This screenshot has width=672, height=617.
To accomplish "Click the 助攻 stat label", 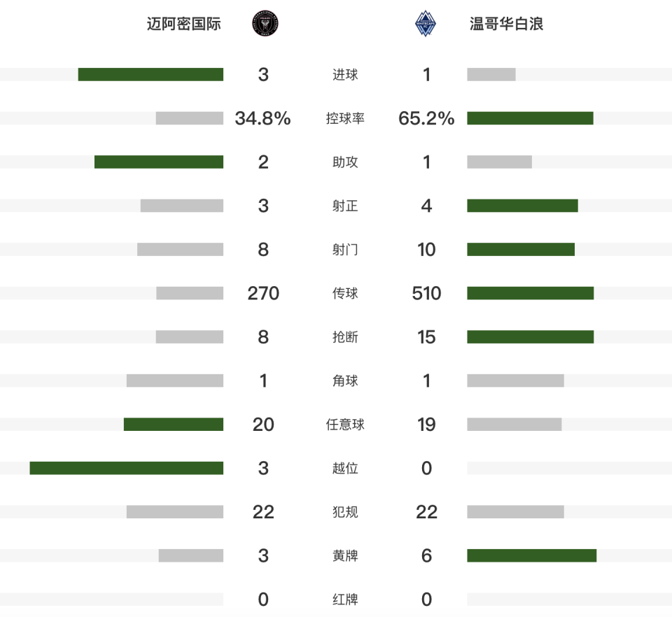I will pos(345,162).
